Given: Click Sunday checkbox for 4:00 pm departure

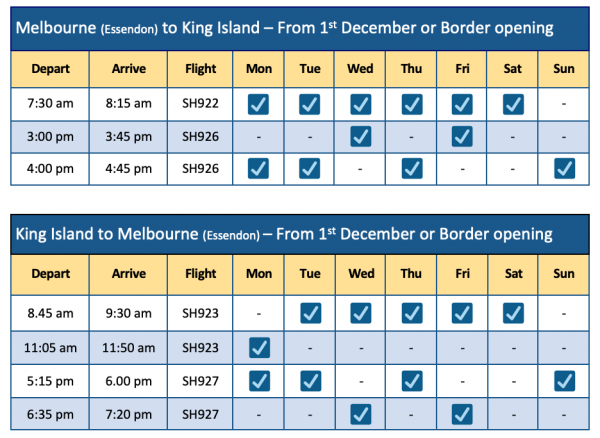Looking at the screenshot, I should pos(564,167).
